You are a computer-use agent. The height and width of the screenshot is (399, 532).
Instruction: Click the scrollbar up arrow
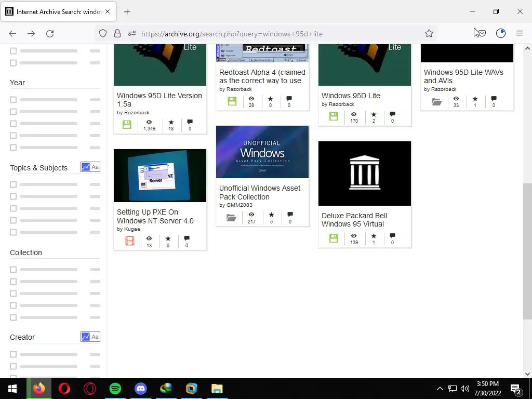[x=527, y=48]
